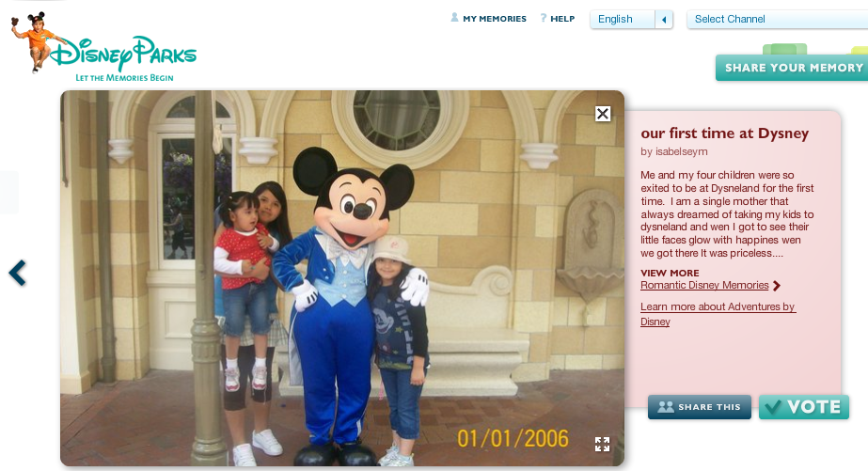Viewport: 868px width, 471px height.
Task: Open the Romantic Disney Memories link
Action: [x=704, y=285]
